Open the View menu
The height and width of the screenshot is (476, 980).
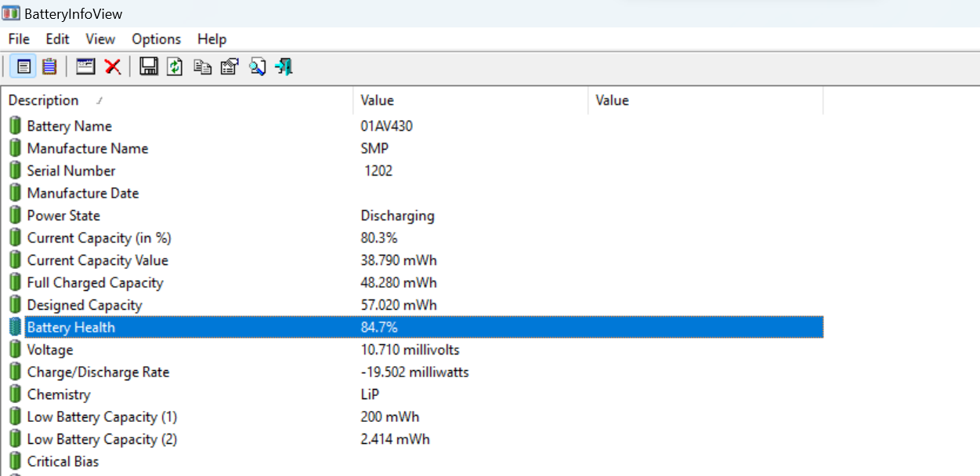pos(100,39)
